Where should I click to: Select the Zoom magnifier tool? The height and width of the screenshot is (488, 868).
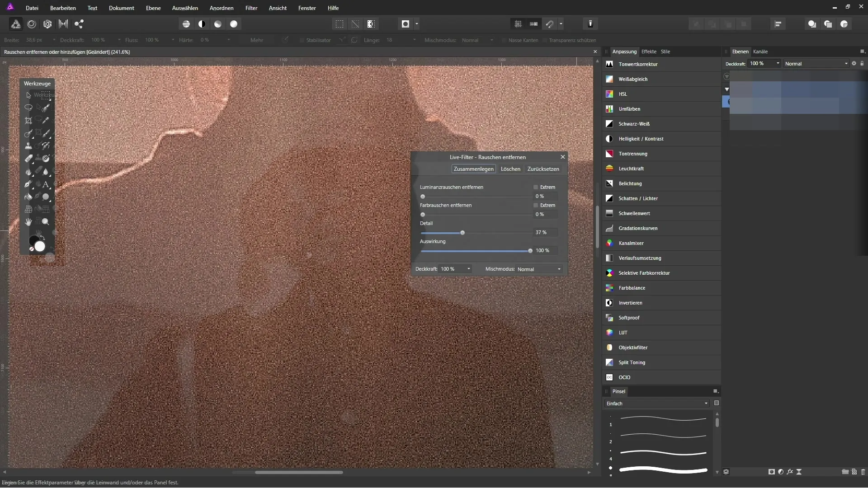point(46,222)
